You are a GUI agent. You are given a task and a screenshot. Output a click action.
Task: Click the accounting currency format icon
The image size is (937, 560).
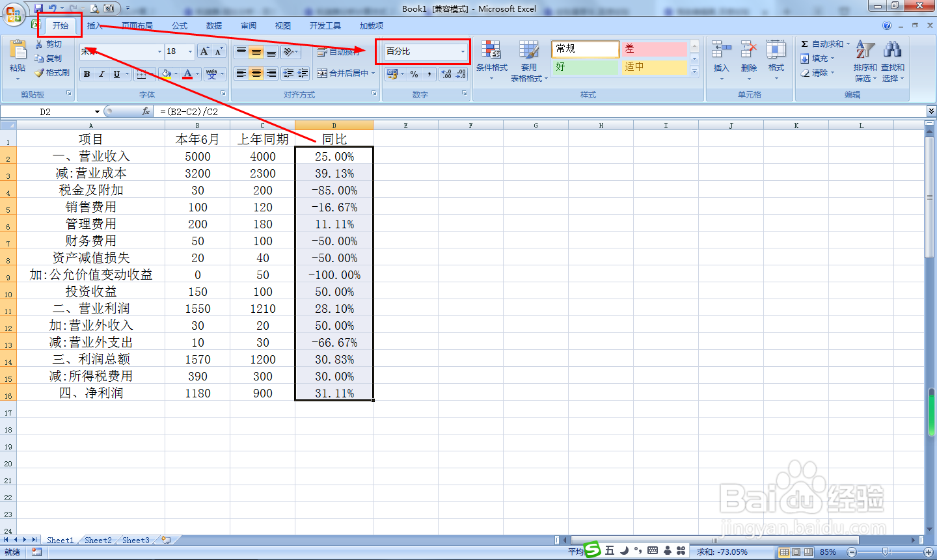[x=392, y=74]
